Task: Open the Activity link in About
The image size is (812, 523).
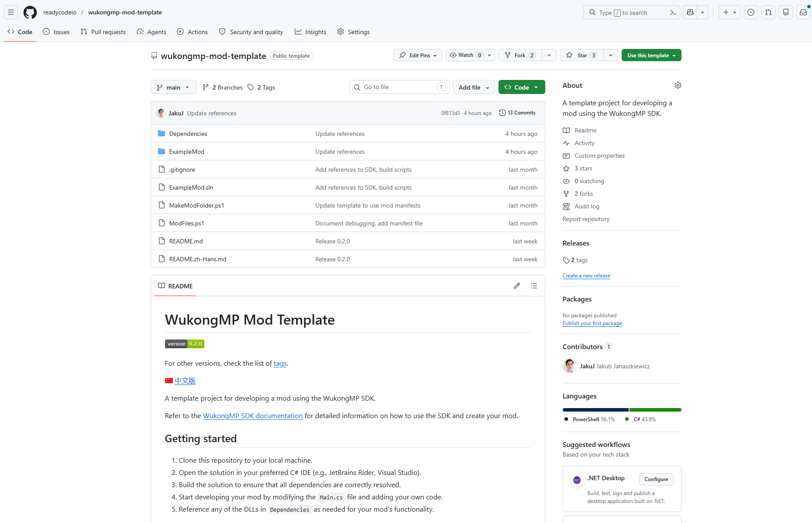Action: [x=584, y=143]
